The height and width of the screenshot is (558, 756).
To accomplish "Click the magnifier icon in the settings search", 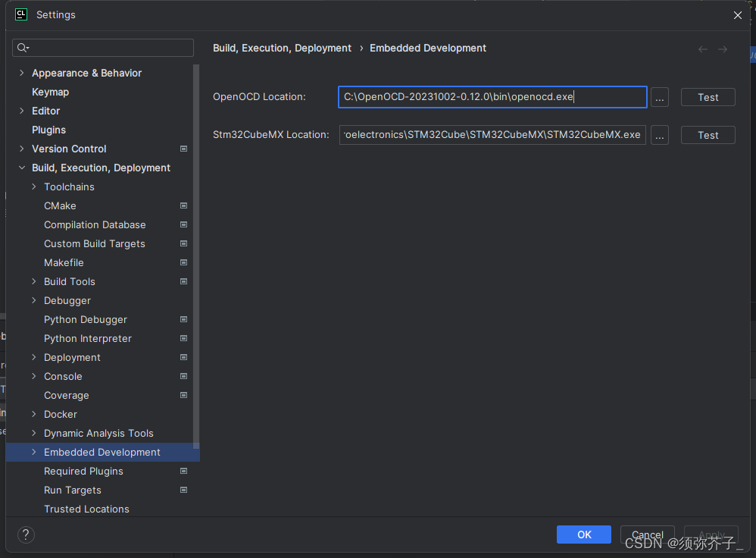I will 22,48.
